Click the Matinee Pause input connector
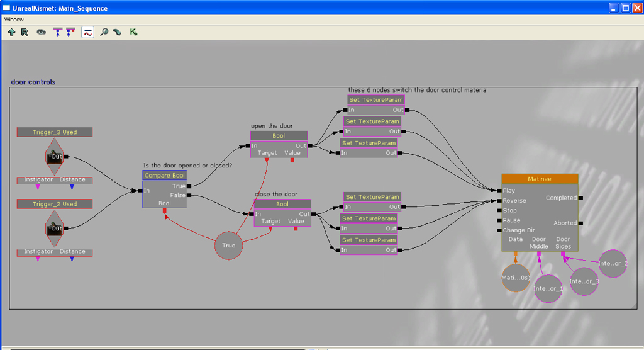644x350 pixels. coord(499,220)
